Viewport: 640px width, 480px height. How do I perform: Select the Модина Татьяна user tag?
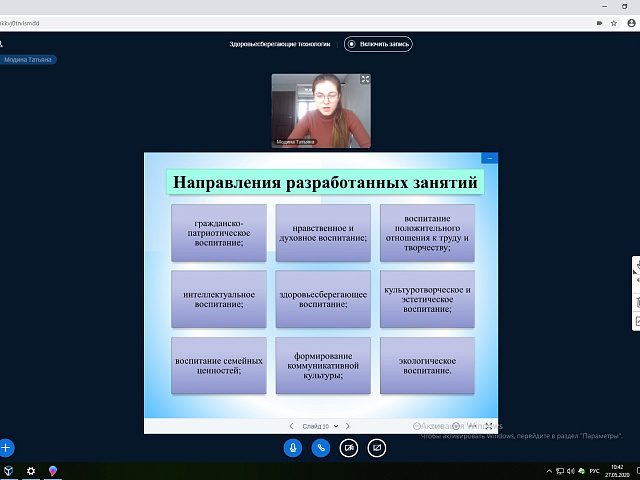tap(28, 60)
